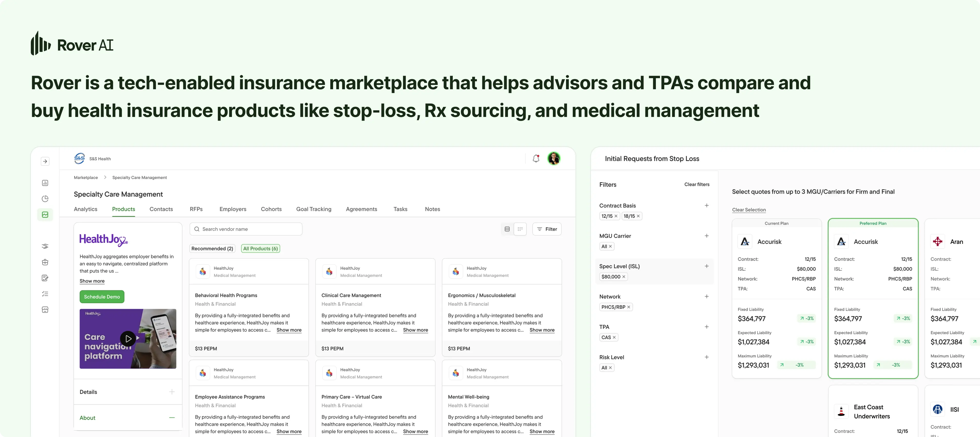This screenshot has width=980, height=437.
Task: Click the notification bell icon
Action: click(x=536, y=158)
